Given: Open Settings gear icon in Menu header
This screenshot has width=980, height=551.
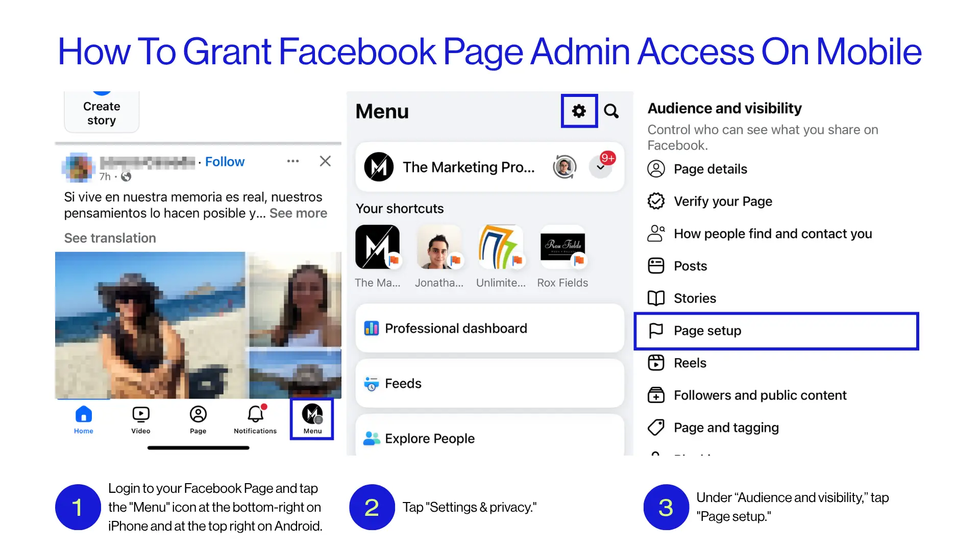Looking at the screenshot, I should [579, 111].
